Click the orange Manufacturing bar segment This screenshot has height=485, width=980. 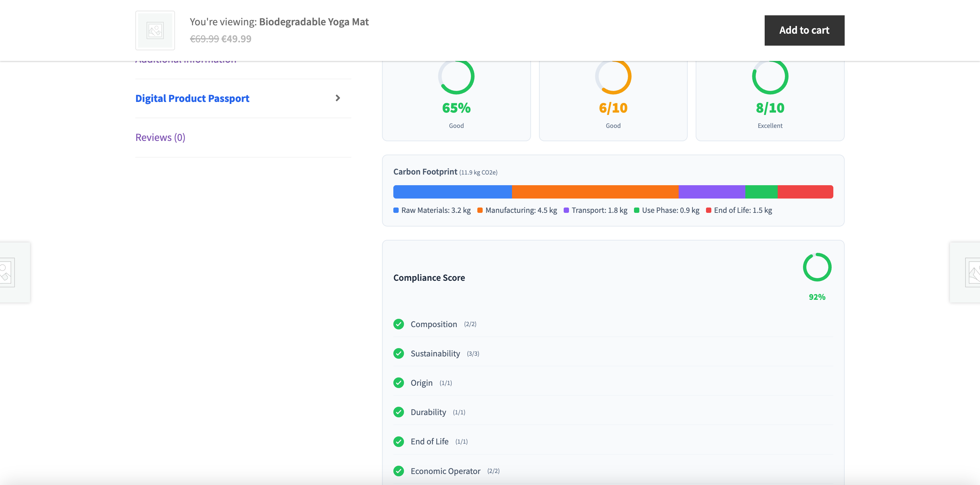(x=595, y=192)
